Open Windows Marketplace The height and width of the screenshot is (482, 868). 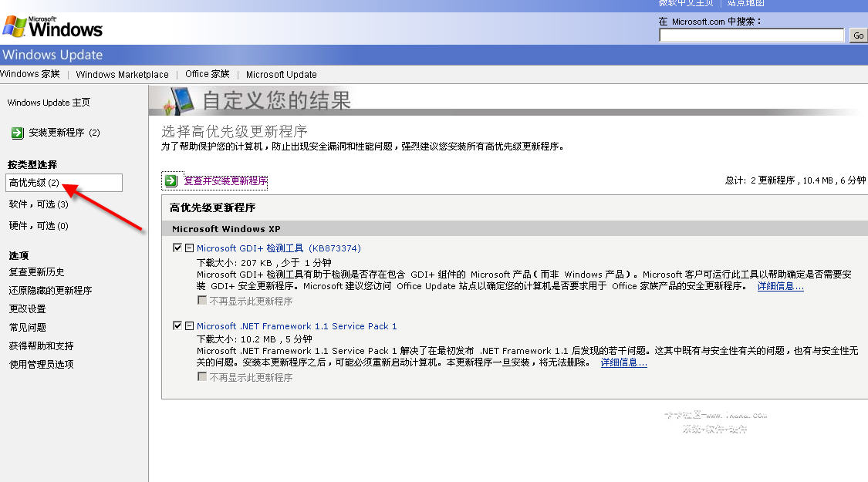tap(122, 74)
